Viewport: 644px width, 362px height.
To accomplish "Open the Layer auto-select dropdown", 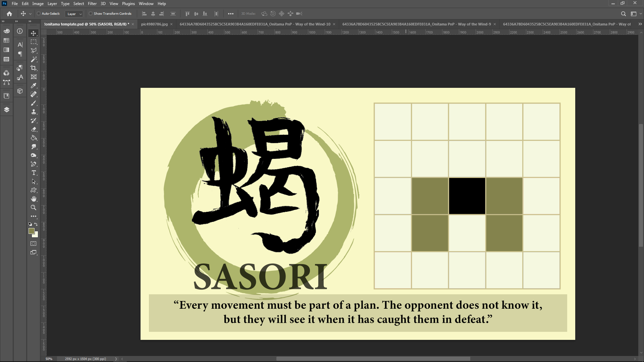I will pyautogui.click(x=74, y=14).
